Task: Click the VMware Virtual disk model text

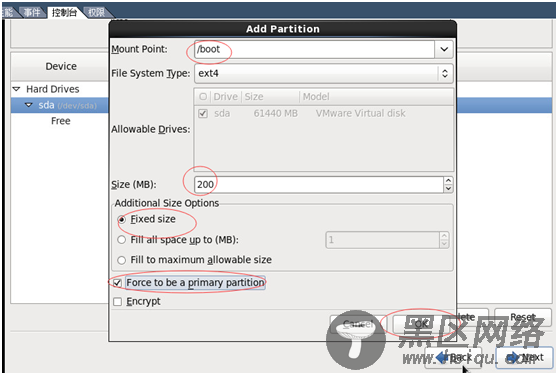Action: point(360,113)
